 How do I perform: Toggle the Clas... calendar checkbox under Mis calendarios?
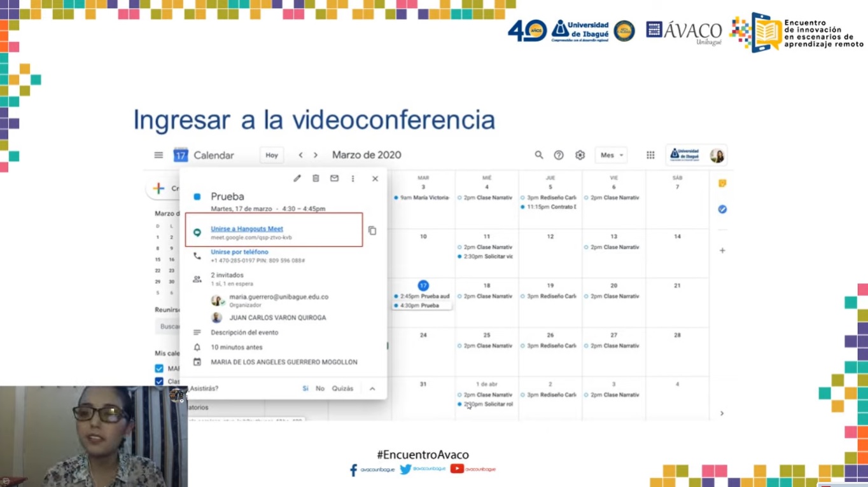pos(159,381)
